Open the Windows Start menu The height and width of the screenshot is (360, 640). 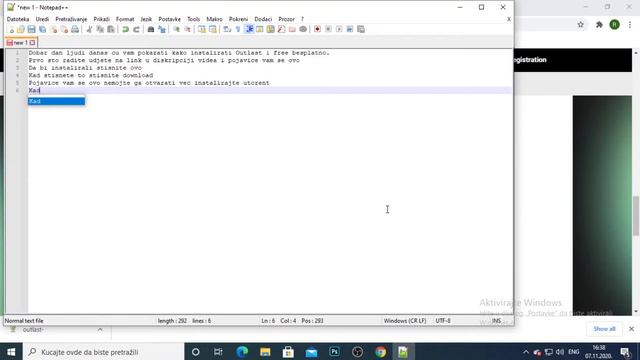(x=11, y=352)
